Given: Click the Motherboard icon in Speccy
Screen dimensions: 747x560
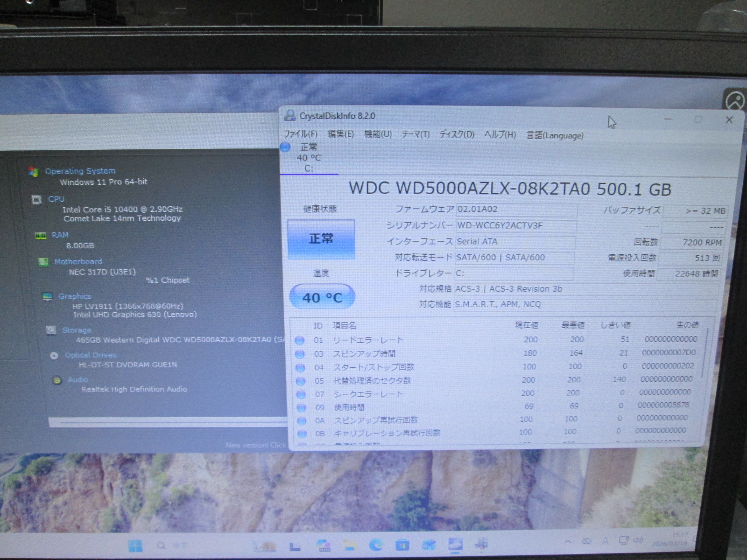Looking at the screenshot, I should point(43,262).
